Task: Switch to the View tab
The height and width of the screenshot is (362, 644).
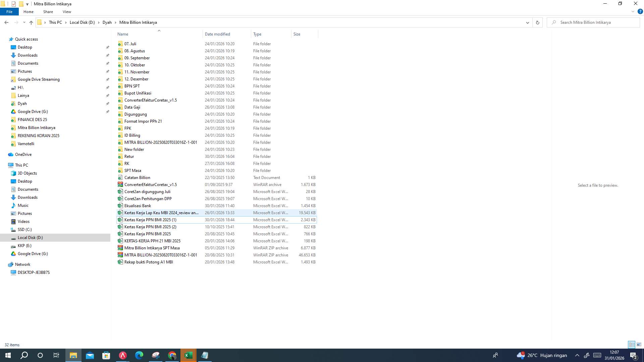Action: (66, 11)
